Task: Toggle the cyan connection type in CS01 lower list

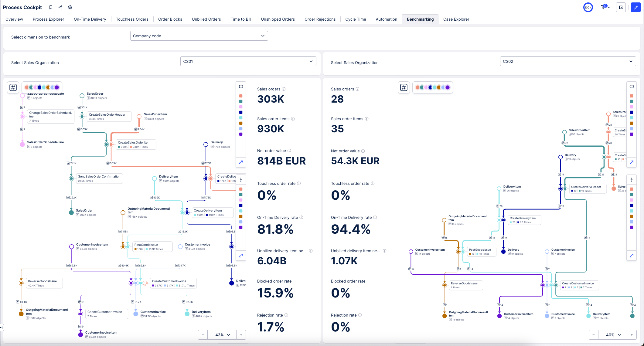Action: tap(241, 211)
